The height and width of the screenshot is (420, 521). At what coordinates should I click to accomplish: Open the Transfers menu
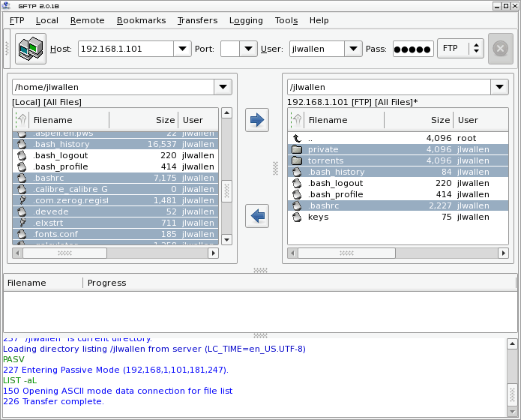(x=197, y=20)
